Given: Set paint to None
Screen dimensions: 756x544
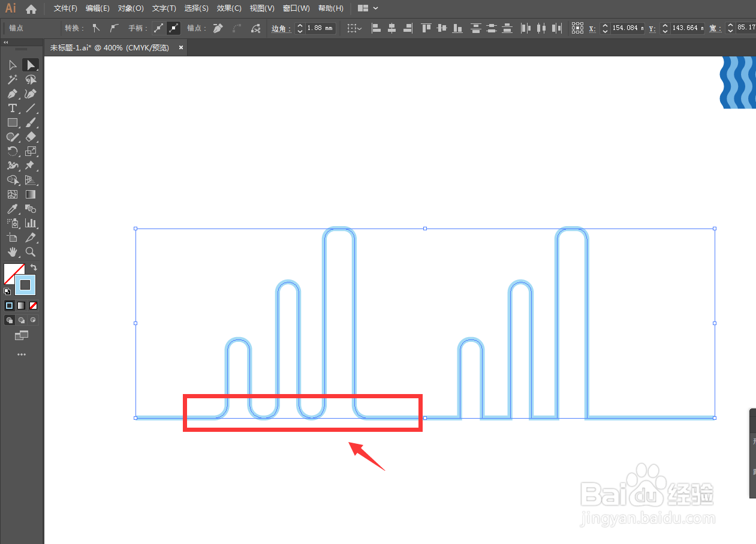Looking at the screenshot, I should (x=34, y=305).
